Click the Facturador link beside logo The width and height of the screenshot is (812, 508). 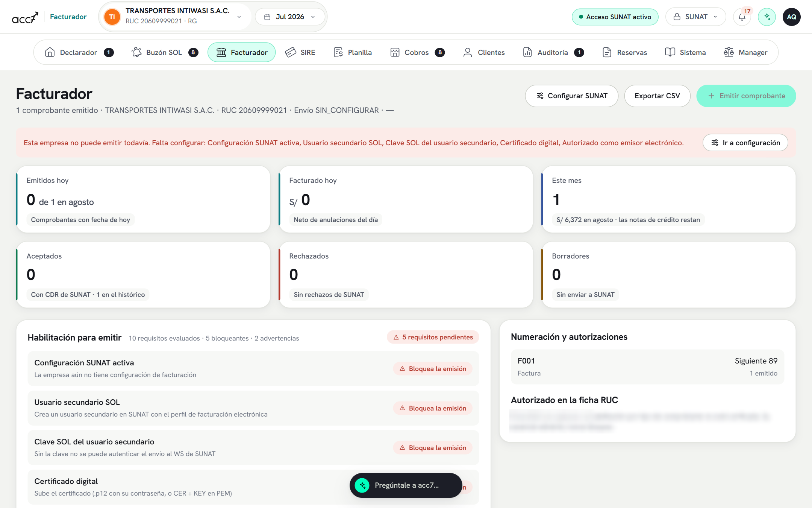68,17
